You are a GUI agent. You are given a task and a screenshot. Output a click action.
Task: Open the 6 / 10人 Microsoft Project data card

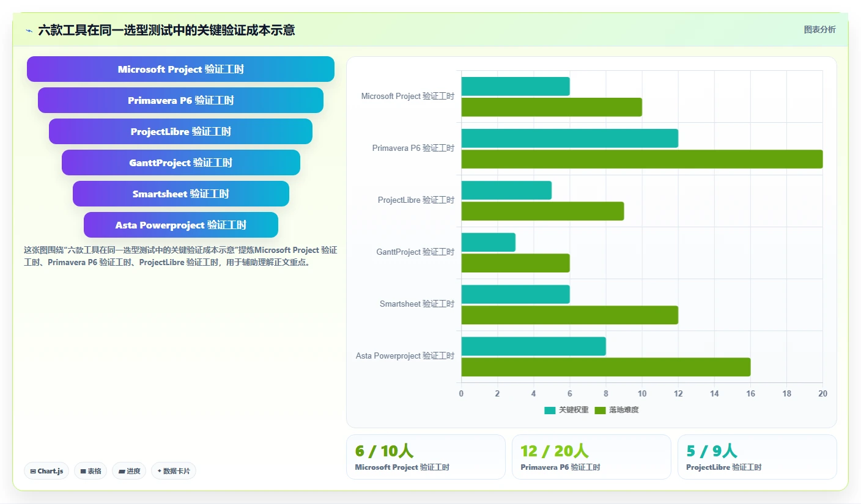(x=426, y=457)
